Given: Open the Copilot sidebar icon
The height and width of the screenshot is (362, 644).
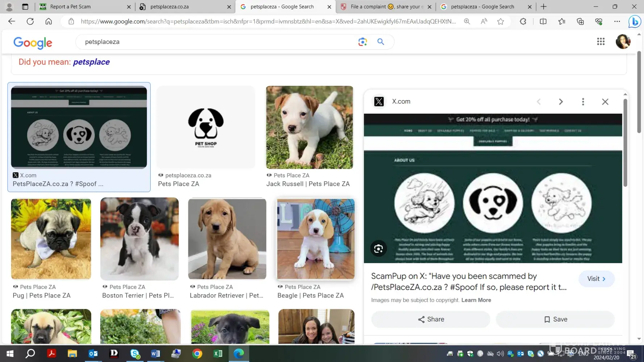Looking at the screenshot, I should tap(634, 22).
